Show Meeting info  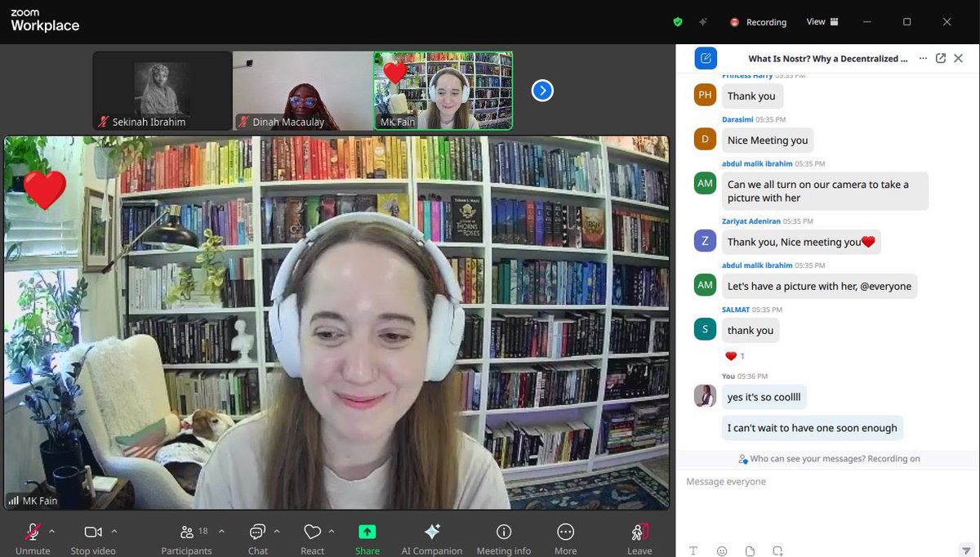pos(504,538)
